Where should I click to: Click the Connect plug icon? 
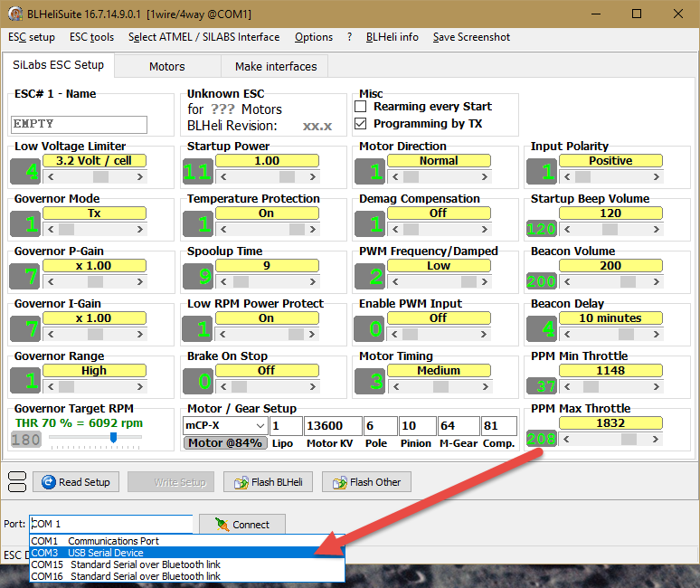pos(222,524)
